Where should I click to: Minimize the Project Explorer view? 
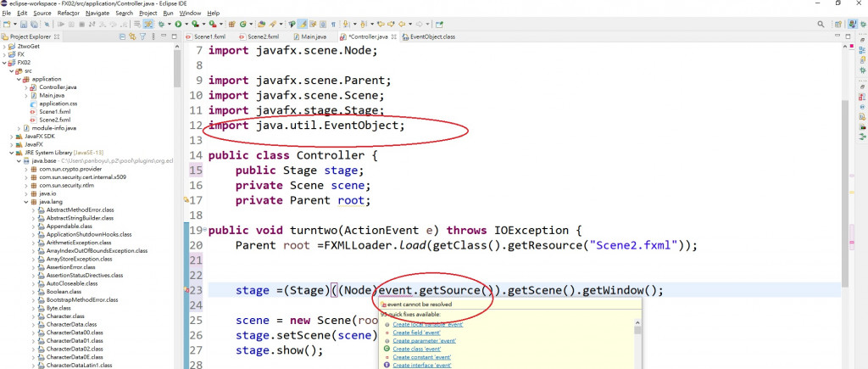[164, 36]
